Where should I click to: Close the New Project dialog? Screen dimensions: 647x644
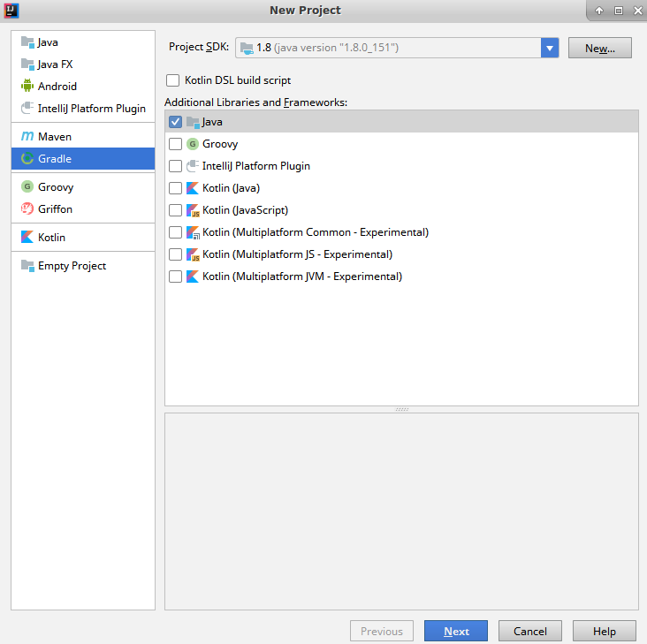637,11
